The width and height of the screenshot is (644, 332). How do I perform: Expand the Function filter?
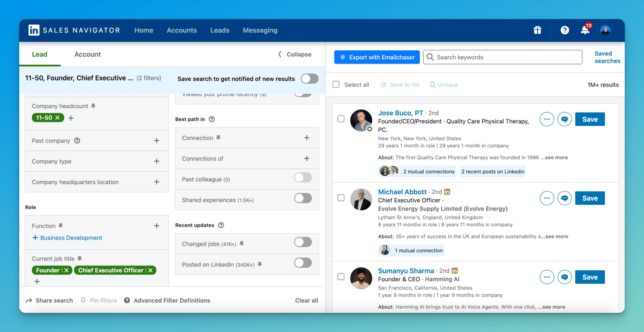pyautogui.click(x=157, y=225)
